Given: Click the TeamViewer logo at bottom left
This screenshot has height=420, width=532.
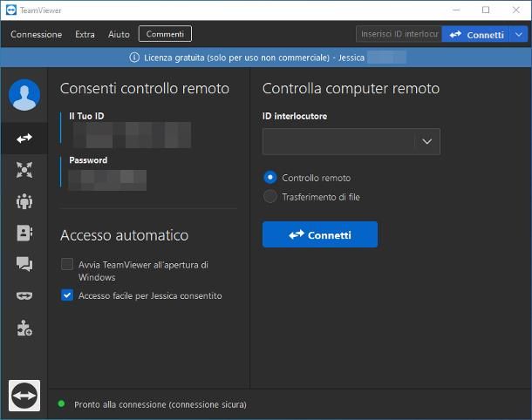Looking at the screenshot, I should [x=24, y=396].
